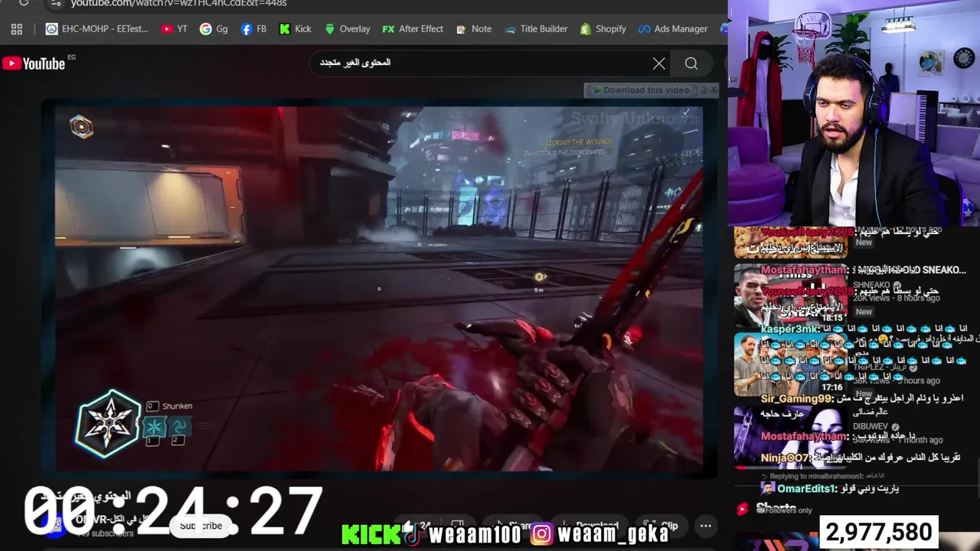This screenshot has width=980, height=551.
Task: Click the Sir_Gaming99 chat username
Action: point(797,399)
